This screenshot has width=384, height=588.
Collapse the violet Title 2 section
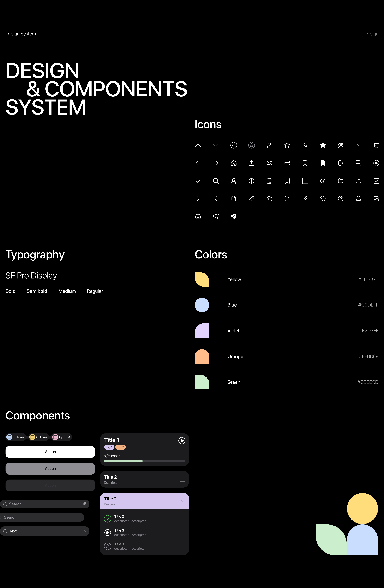182,501
